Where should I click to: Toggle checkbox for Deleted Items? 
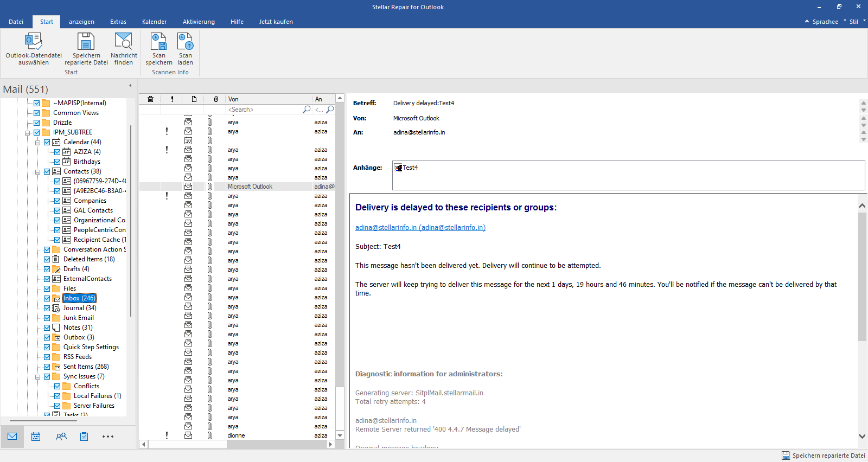point(47,259)
